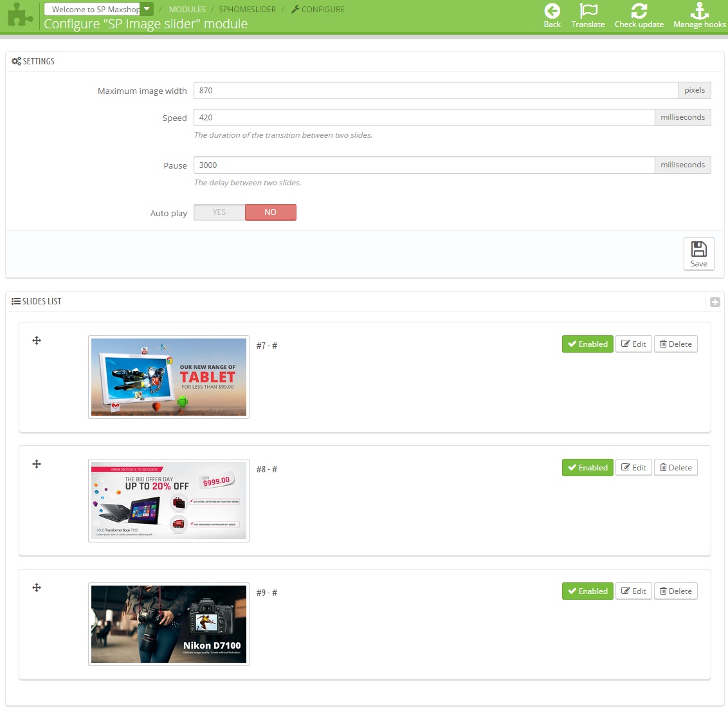
Task: Open the Tablet slide thumbnail
Action: (x=168, y=377)
